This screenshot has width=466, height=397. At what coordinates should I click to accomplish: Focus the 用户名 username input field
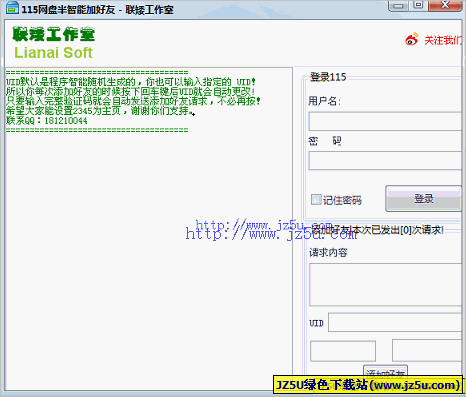pos(385,121)
